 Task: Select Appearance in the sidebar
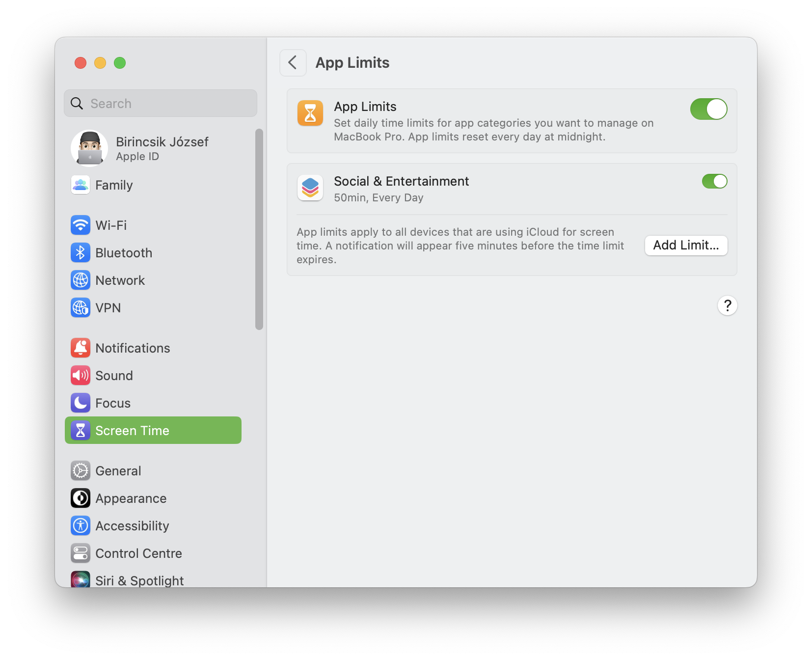coord(153,498)
